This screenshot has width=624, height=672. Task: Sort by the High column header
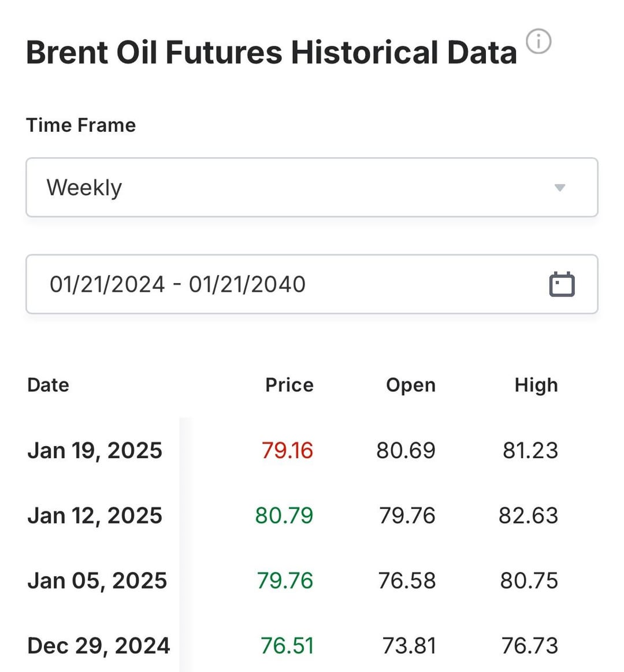pos(536,385)
